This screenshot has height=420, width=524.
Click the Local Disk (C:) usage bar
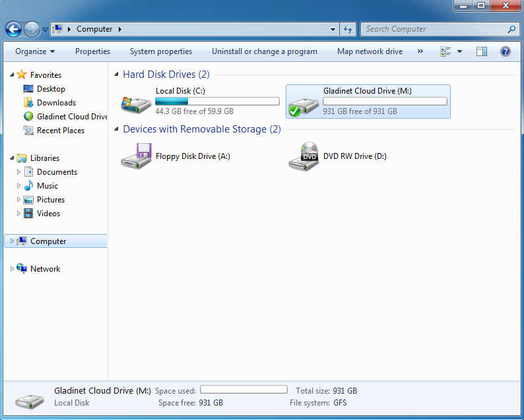(217, 101)
